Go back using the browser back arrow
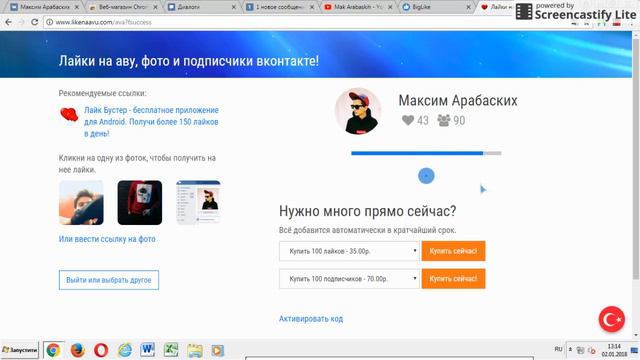The height and width of the screenshot is (360, 640). click(x=9, y=22)
